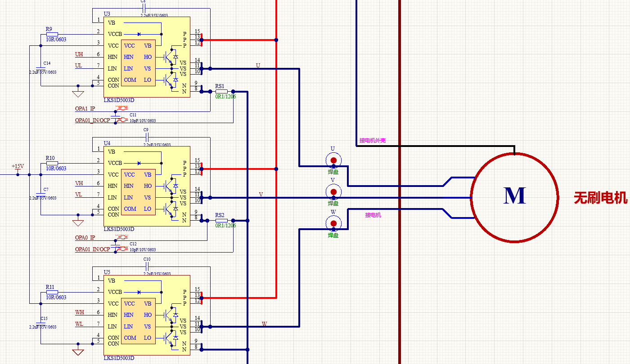Select capacitor C8 above U3

coord(143,9)
